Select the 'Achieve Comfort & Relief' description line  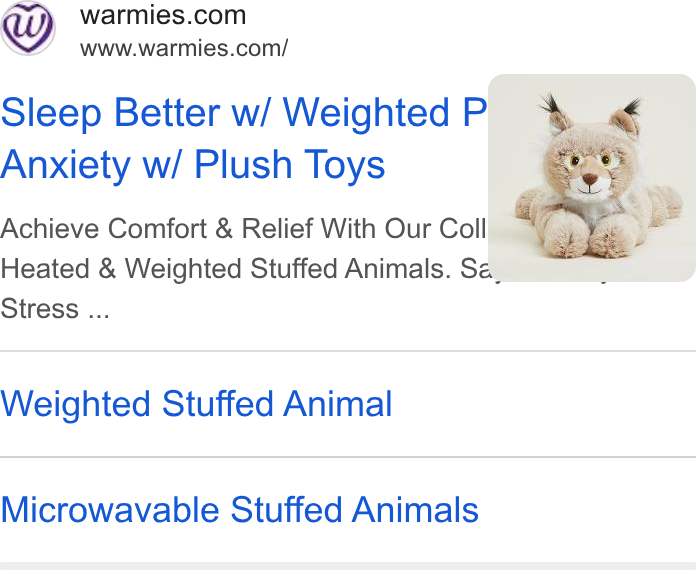pyautogui.click(x=243, y=229)
